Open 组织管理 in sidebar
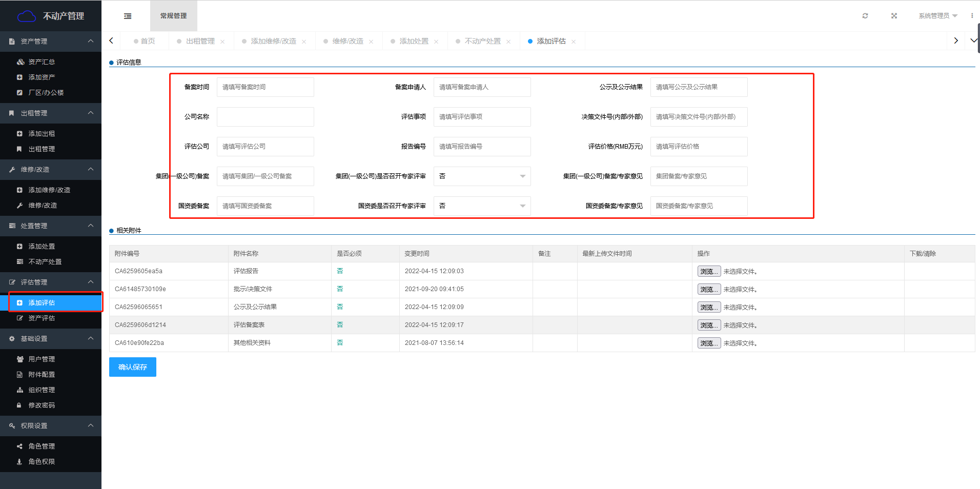980x489 pixels. (x=51, y=390)
